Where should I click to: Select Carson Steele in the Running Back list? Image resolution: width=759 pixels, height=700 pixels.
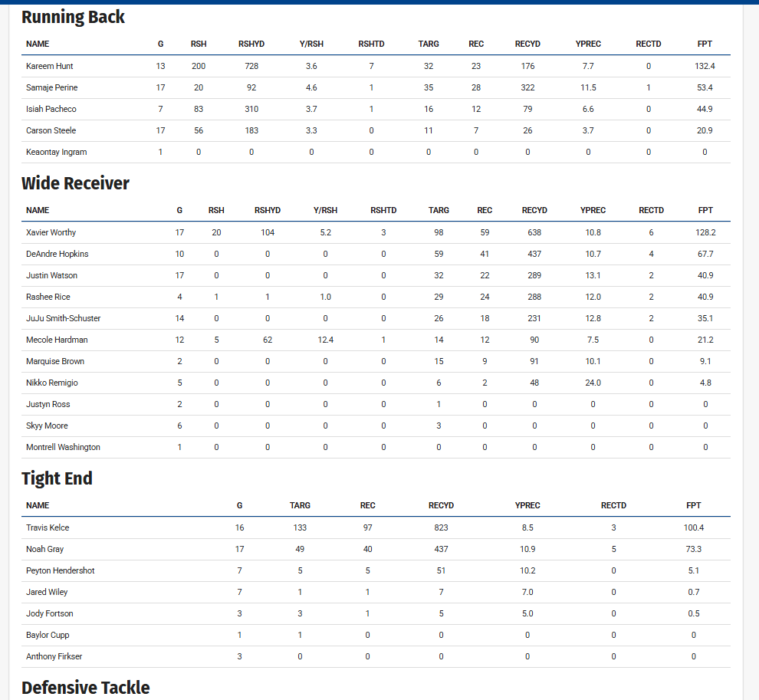(x=51, y=130)
